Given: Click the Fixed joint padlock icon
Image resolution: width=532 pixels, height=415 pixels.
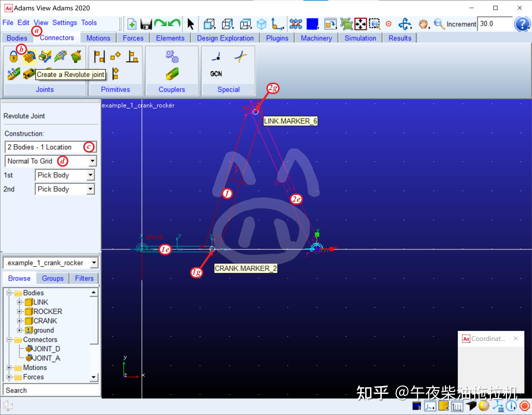Looking at the screenshot, I should (13, 56).
